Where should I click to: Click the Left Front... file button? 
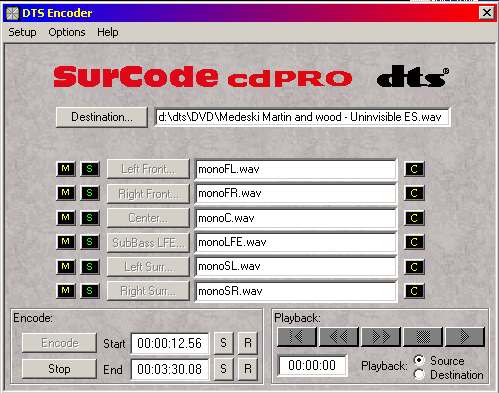pyautogui.click(x=148, y=169)
